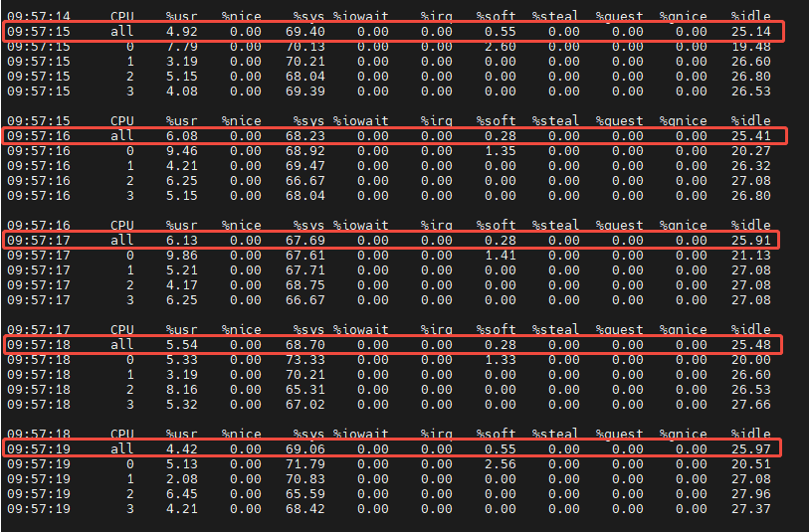Image resolution: width=809 pixels, height=532 pixels.
Task: Select the 25.14 %idle value in first highlighted row
Action: point(750,32)
